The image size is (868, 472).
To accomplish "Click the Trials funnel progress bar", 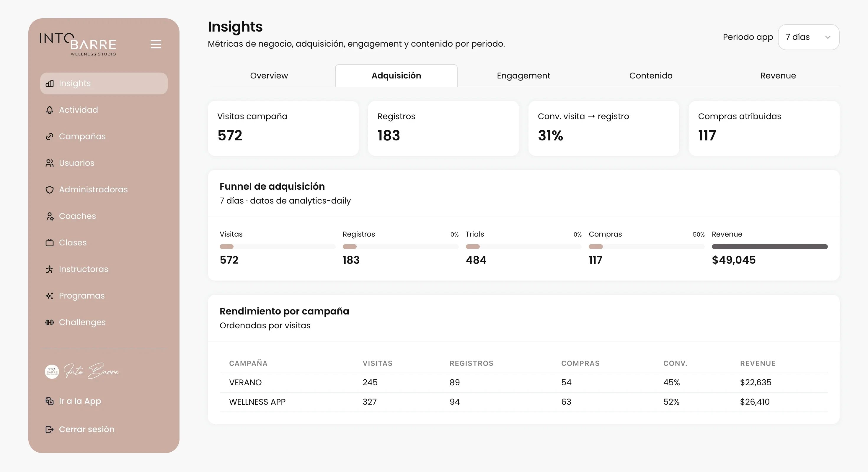I will point(524,247).
